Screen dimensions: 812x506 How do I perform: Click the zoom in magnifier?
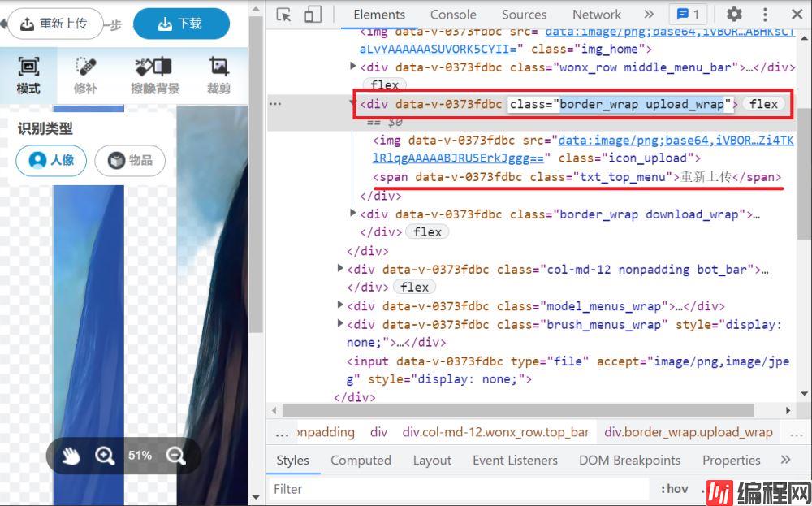point(105,456)
